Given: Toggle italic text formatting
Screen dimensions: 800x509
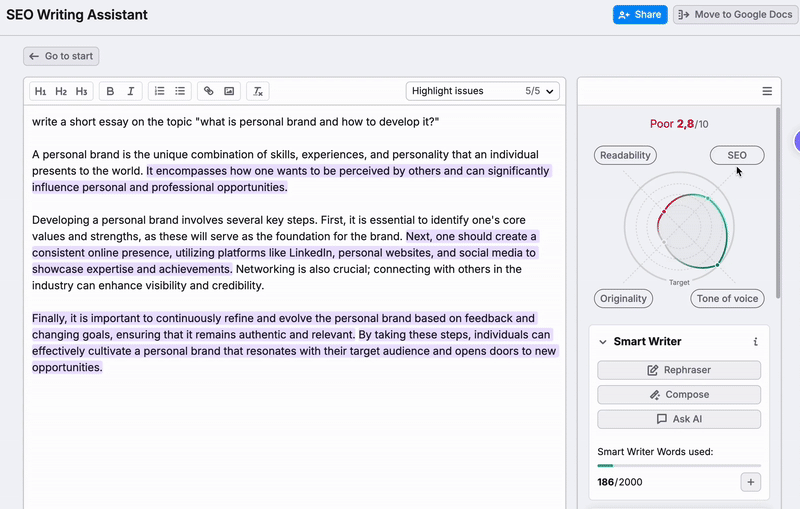Looking at the screenshot, I should coord(130,91).
